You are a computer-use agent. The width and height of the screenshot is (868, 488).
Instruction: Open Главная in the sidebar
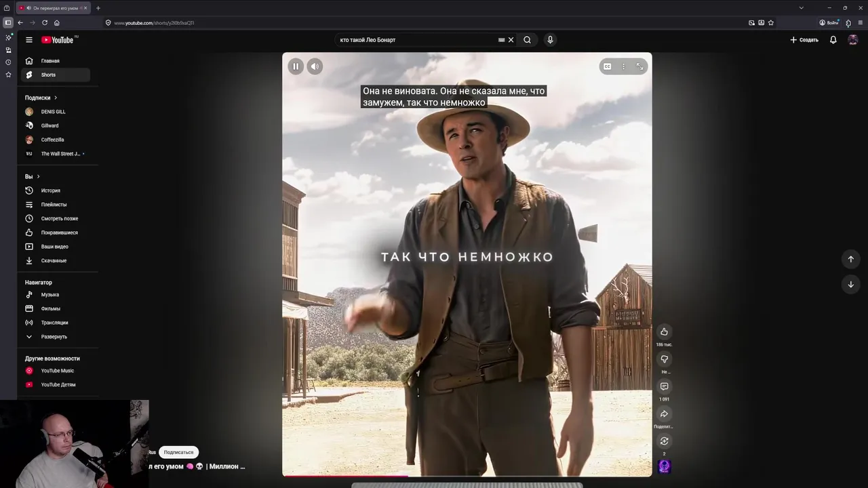click(x=55, y=61)
